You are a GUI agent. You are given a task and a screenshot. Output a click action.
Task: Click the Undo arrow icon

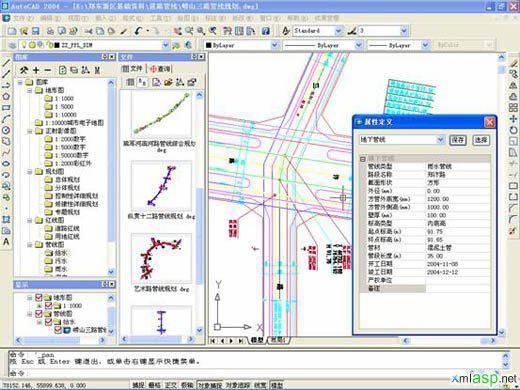(138, 31)
